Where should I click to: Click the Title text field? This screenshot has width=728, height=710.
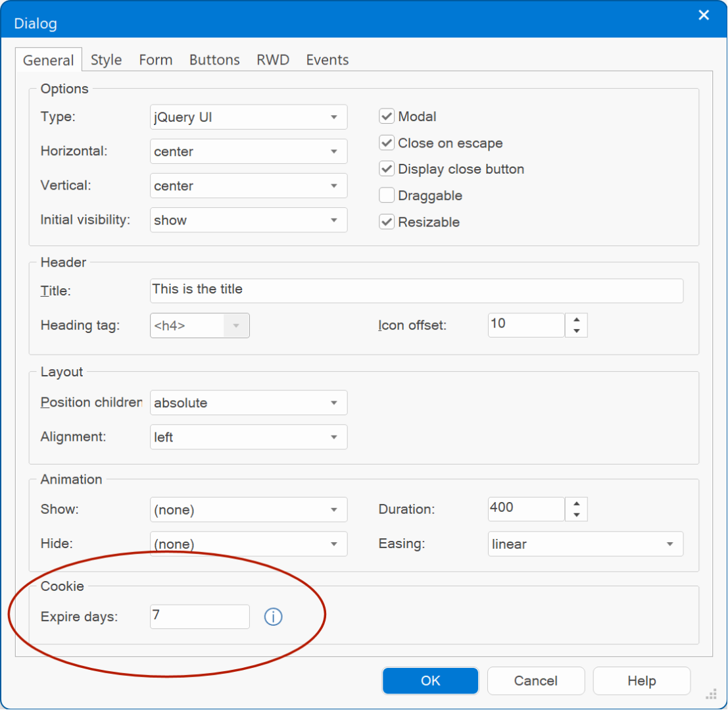pyautogui.click(x=416, y=291)
